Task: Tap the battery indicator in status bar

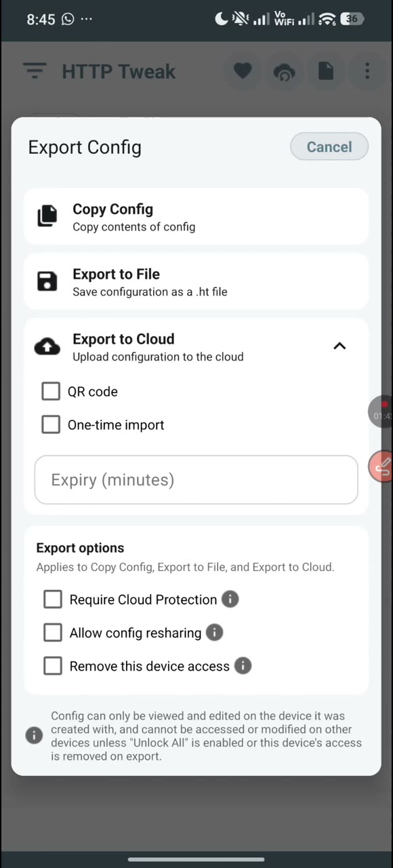Action: point(351,19)
